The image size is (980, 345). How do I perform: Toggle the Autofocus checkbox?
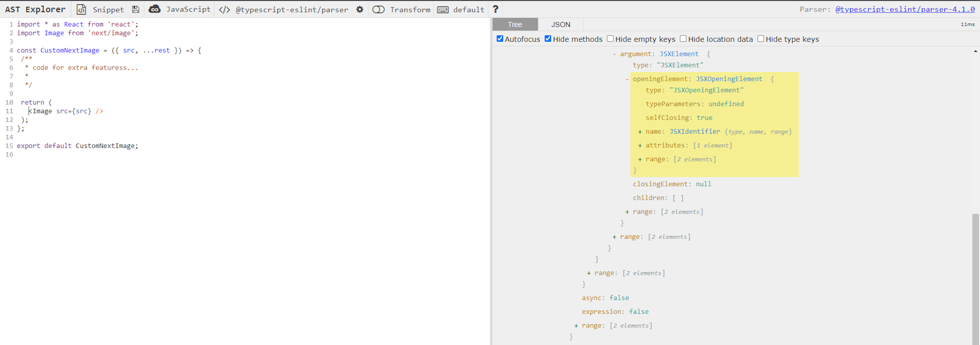500,39
